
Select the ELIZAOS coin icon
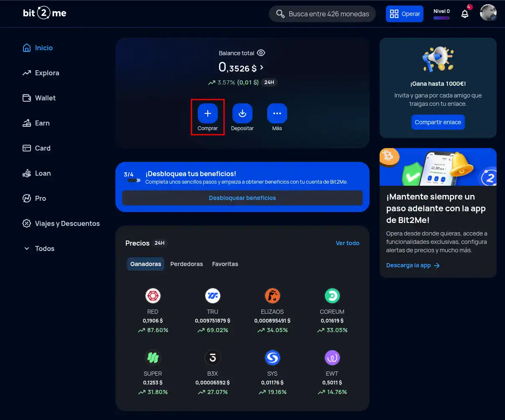(x=273, y=296)
